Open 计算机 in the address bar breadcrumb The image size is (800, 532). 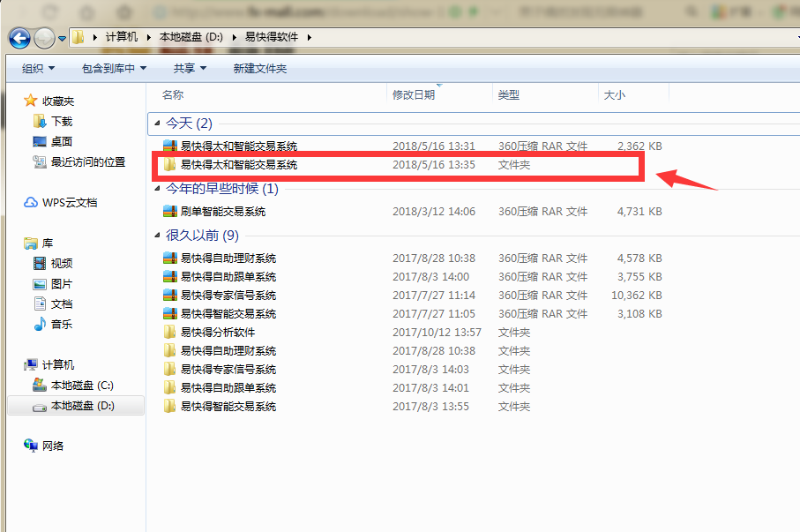[x=122, y=37]
